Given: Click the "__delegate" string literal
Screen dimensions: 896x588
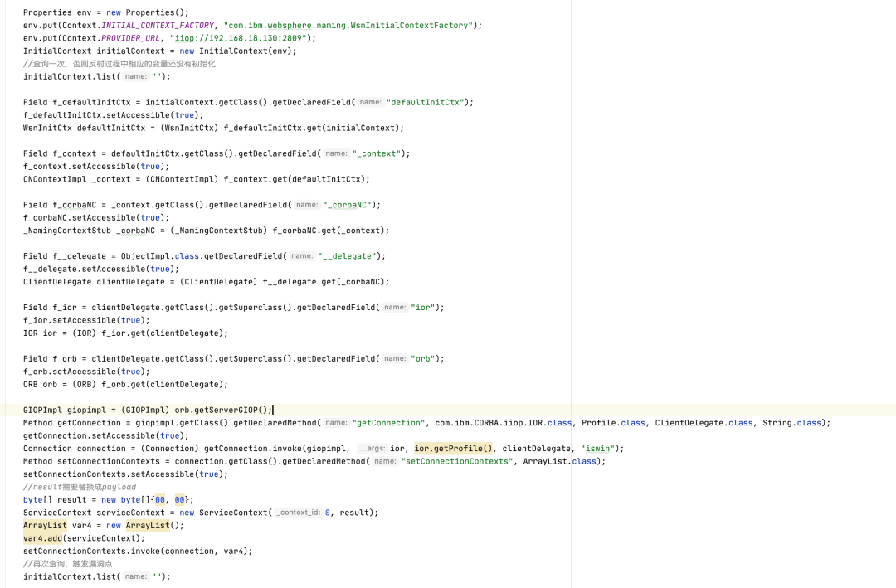Looking at the screenshot, I should pos(347,256).
